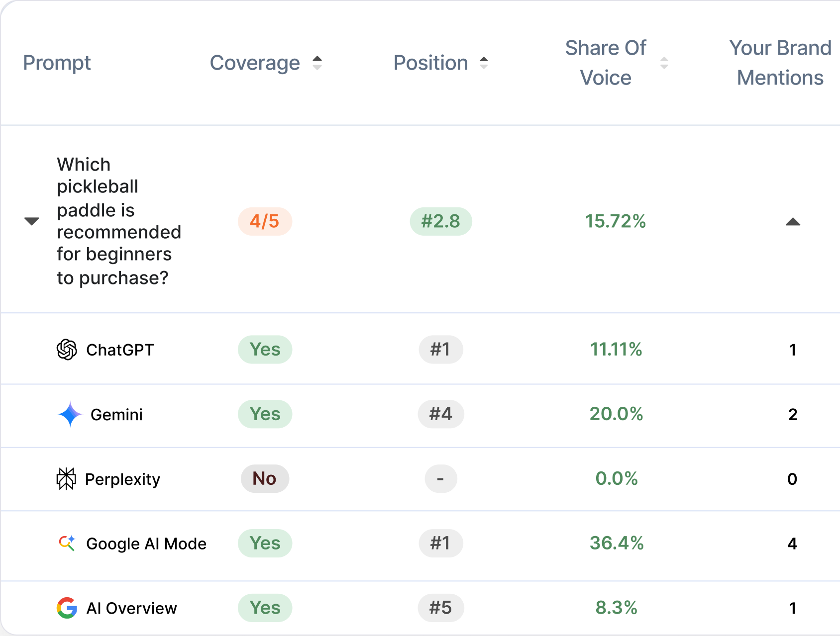Collapse the pickleball paddle prompt row
The image size is (840, 636).
pyautogui.click(x=32, y=221)
